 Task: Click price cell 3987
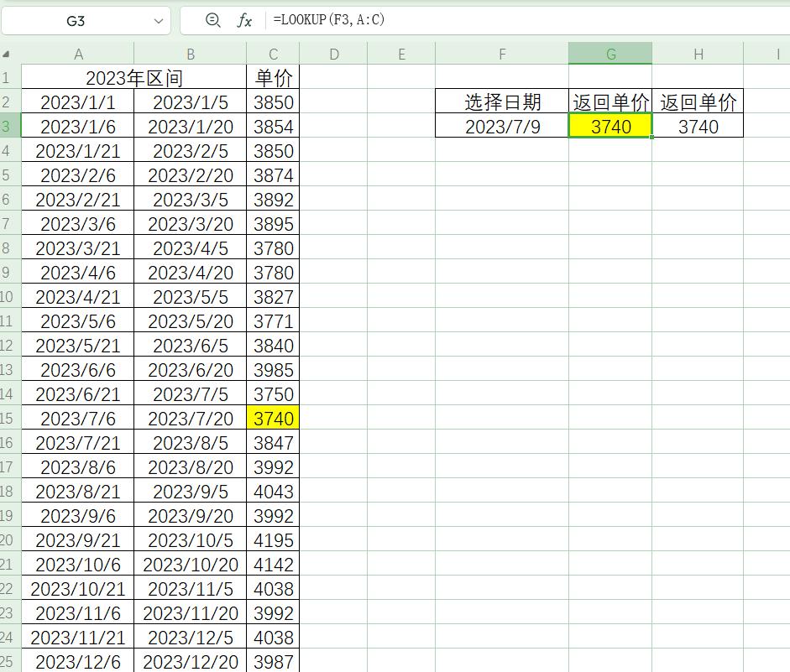[273, 661]
